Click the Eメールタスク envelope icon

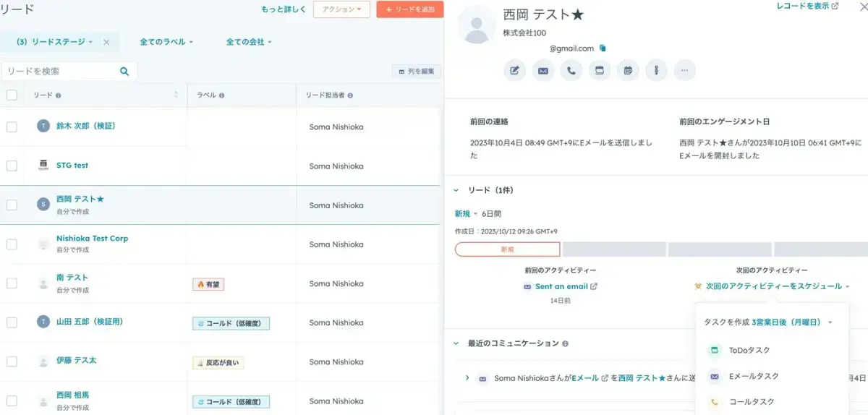point(714,376)
